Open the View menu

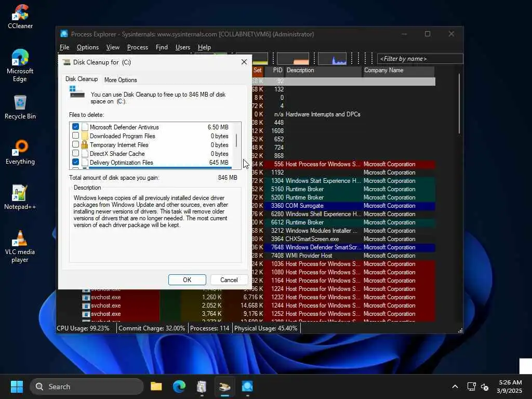[x=113, y=47]
